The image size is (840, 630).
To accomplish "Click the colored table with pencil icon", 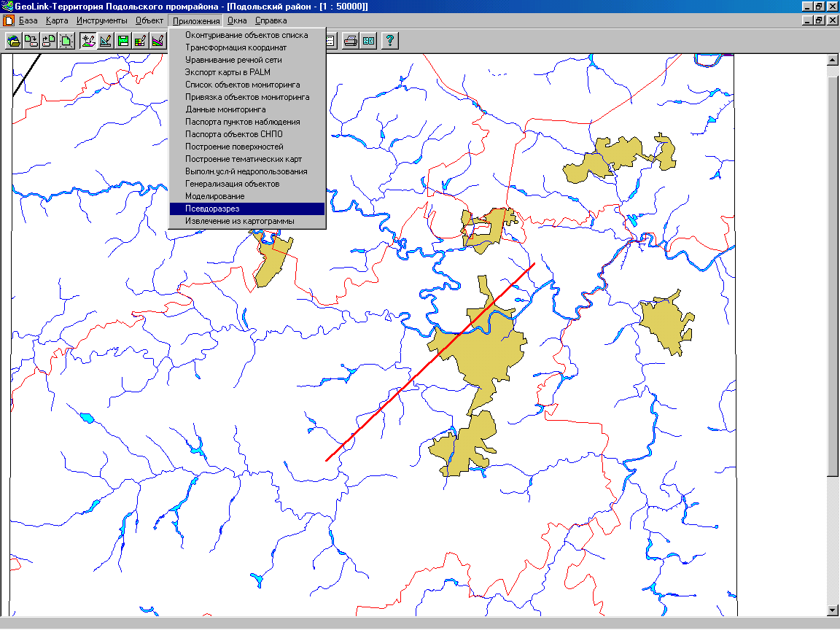I will (x=140, y=41).
